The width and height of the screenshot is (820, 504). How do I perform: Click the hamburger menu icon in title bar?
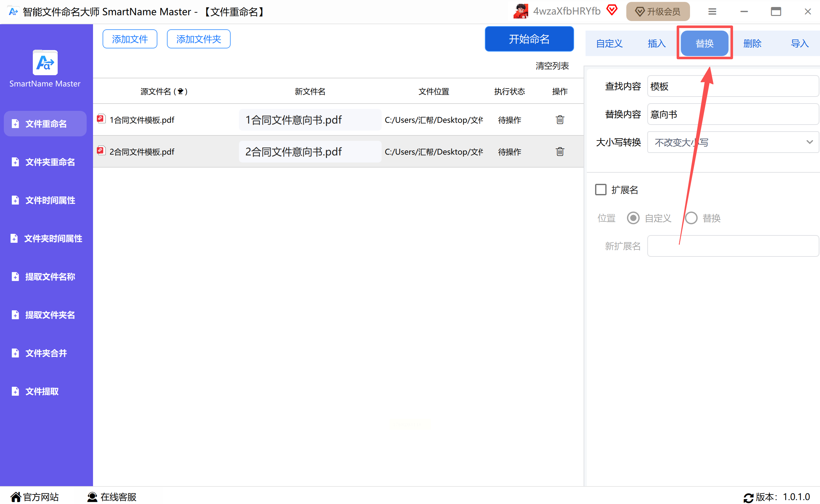pyautogui.click(x=712, y=12)
